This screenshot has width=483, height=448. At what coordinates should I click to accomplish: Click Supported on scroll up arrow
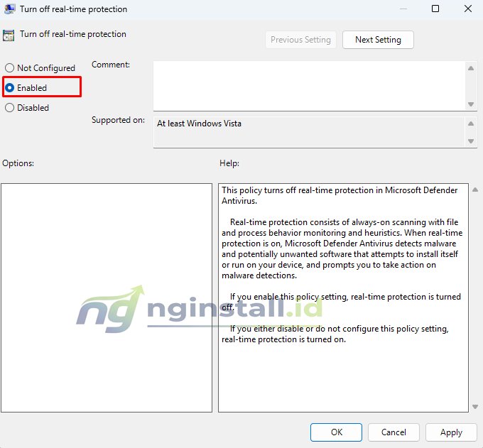[x=471, y=124]
